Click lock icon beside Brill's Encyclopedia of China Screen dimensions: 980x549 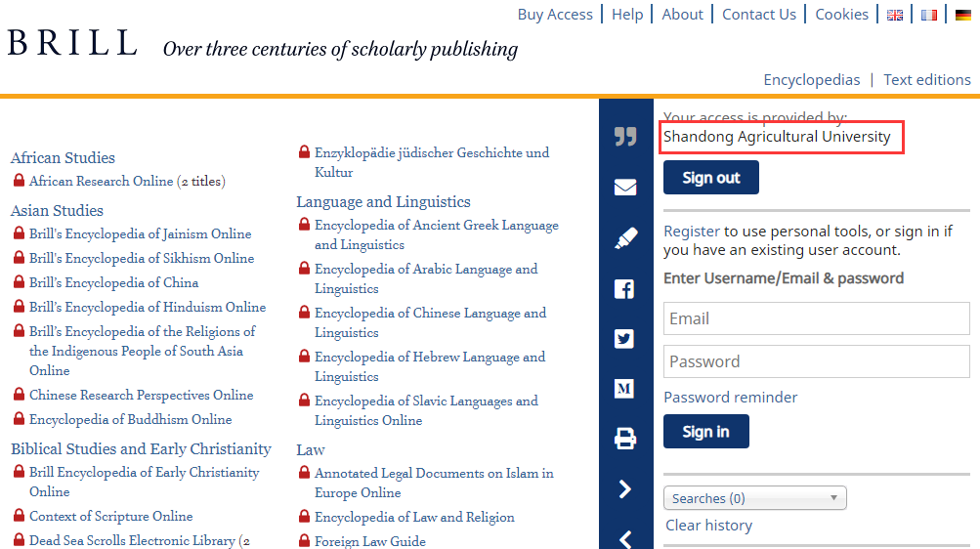click(19, 281)
